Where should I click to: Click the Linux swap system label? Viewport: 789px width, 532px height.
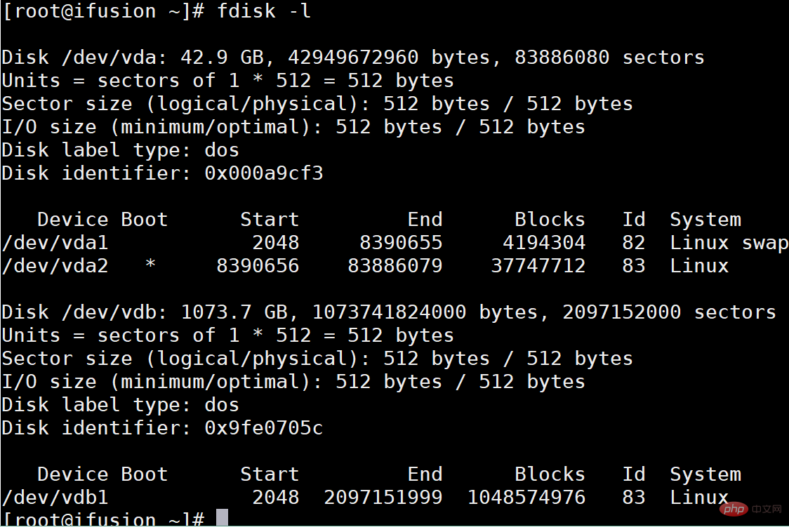[x=729, y=243]
